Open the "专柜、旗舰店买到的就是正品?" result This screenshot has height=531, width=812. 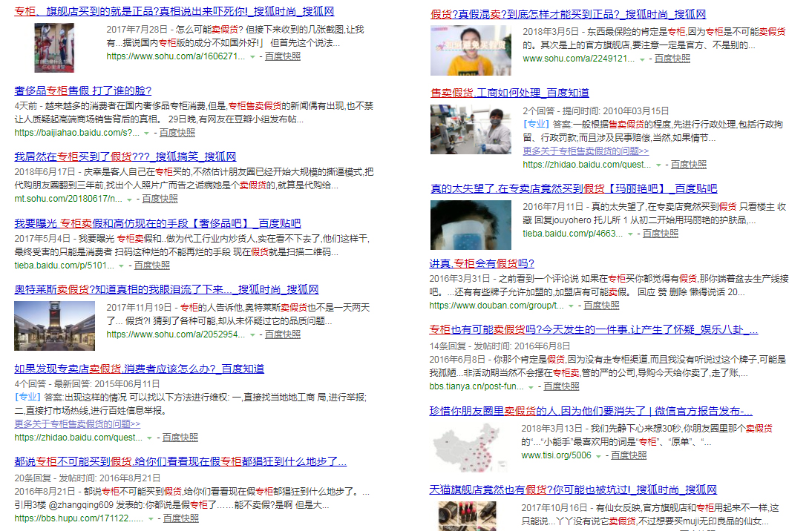point(171,11)
